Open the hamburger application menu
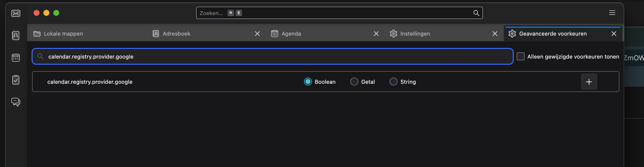Viewport: 644px width, 167px height. pos(612,13)
